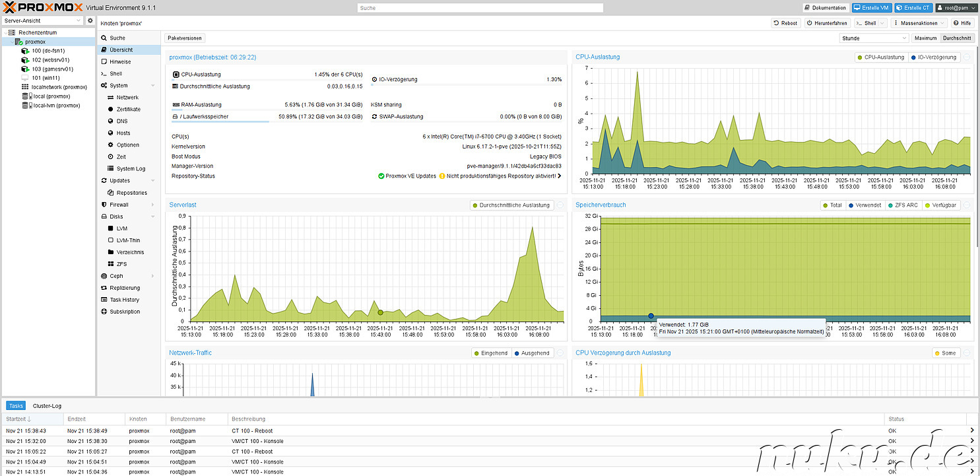
Task: Open the Zertifikate section
Action: 128,110
